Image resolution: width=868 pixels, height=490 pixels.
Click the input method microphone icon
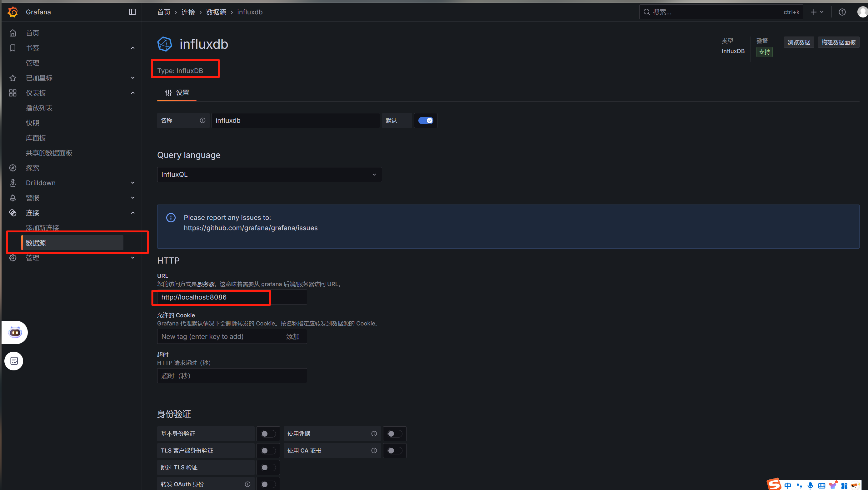click(811, 485)
